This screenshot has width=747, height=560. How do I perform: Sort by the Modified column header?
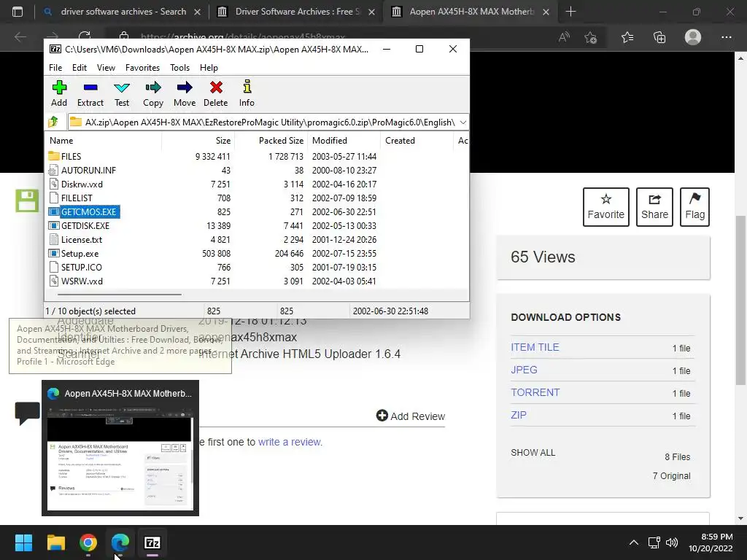[344, 141]
